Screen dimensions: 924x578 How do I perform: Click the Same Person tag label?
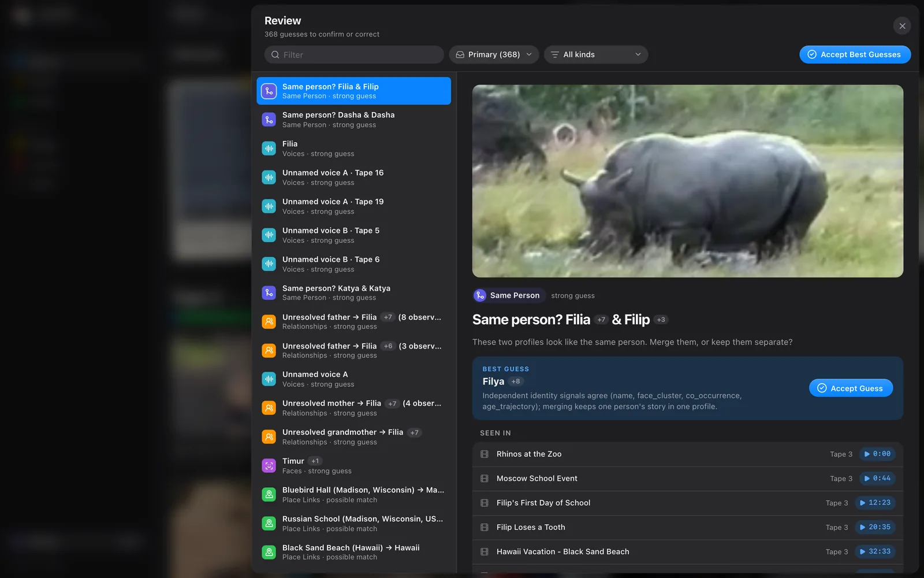pyautogui.click(x=509, y=295)
